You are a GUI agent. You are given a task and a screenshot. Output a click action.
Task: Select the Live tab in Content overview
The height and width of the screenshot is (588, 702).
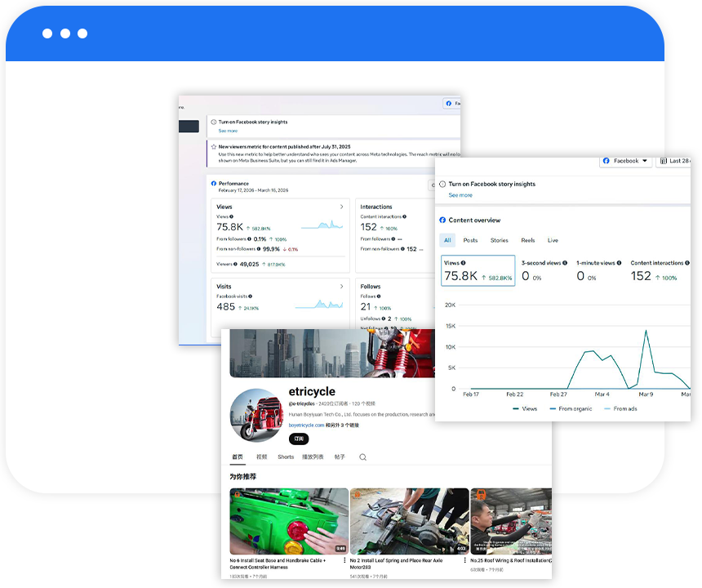553,240
